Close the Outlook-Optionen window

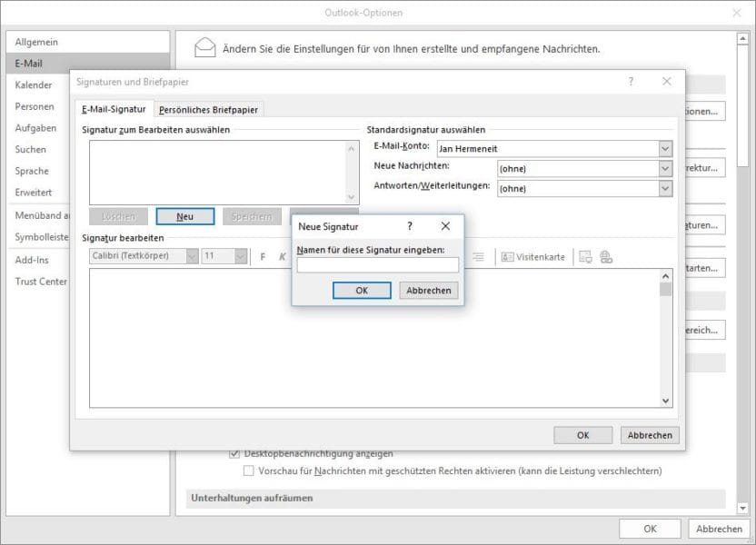[737, 13]
